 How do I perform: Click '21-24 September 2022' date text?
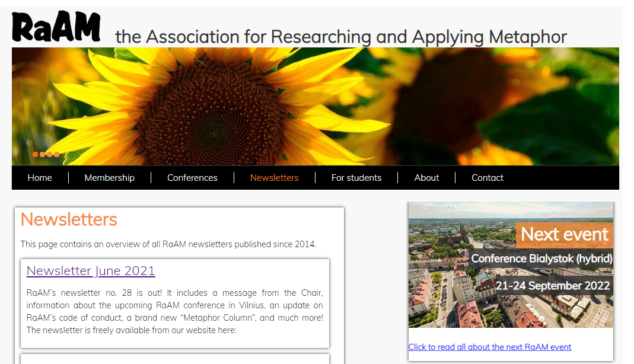553,286
